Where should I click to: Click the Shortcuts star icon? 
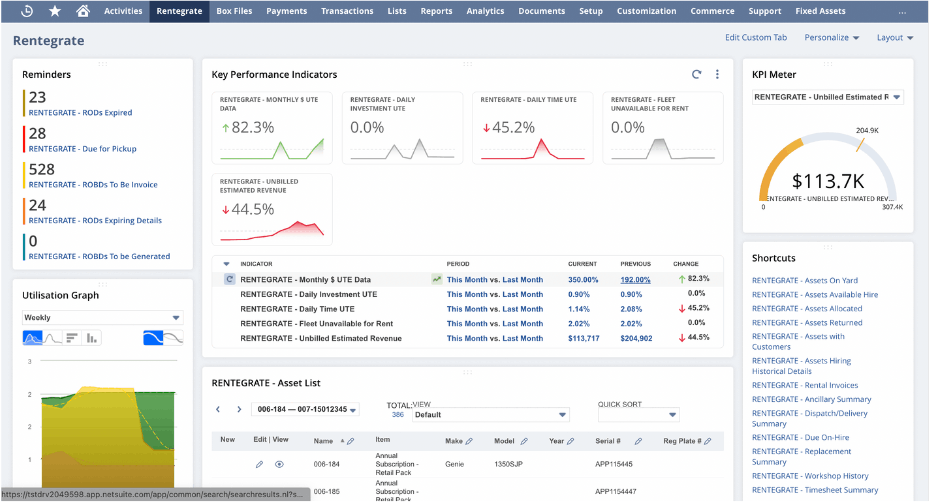click(54, 11)
